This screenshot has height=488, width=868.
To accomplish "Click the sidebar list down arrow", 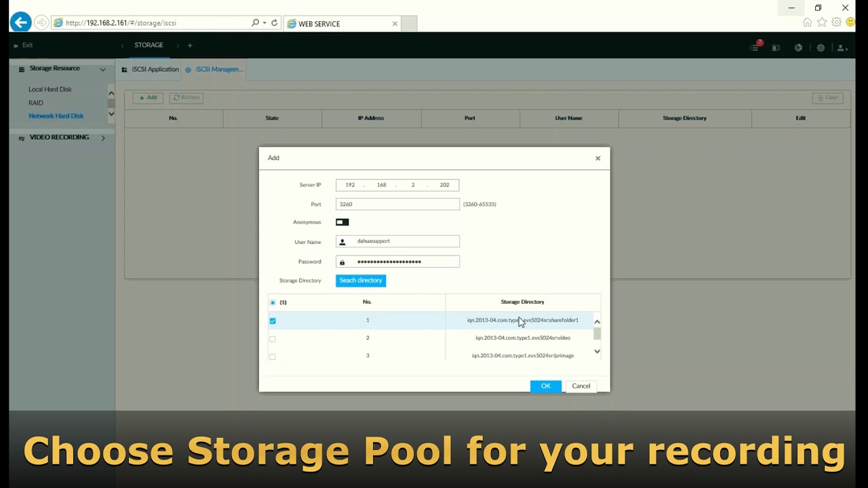I will 111,114.
